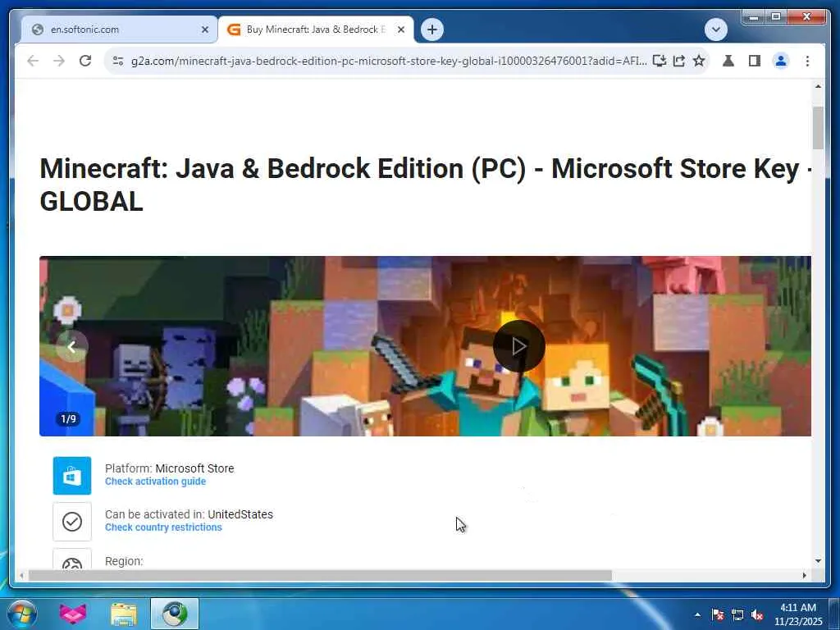Close the en.softonic.com tab
Image resolution: width=840 pixels, height=630 pixels.
pyautogui.click(x=204, y=30)
